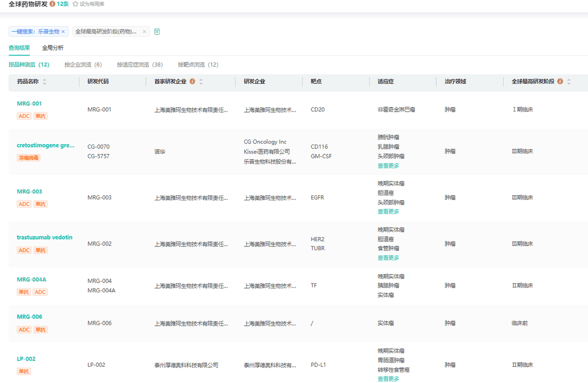Screen dimensions: 588x383
Task: Sort by 首家研发企业 column arrows
Action: [x=201, y=82]
